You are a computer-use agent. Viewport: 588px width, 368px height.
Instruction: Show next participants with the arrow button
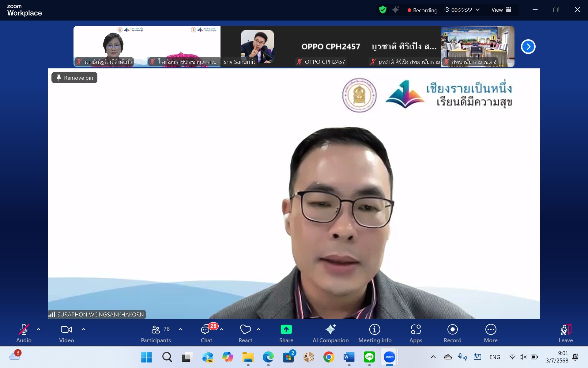point(528,47)
